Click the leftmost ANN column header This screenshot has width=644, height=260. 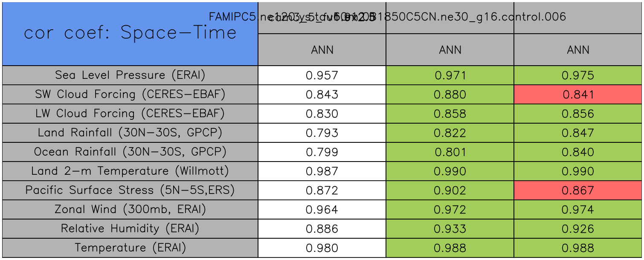322,50
